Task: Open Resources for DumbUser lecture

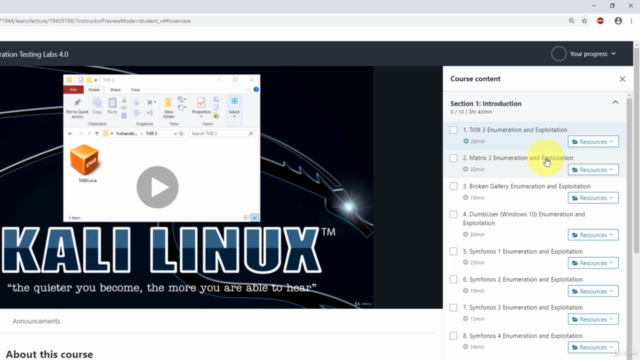Action: [593, 235]
